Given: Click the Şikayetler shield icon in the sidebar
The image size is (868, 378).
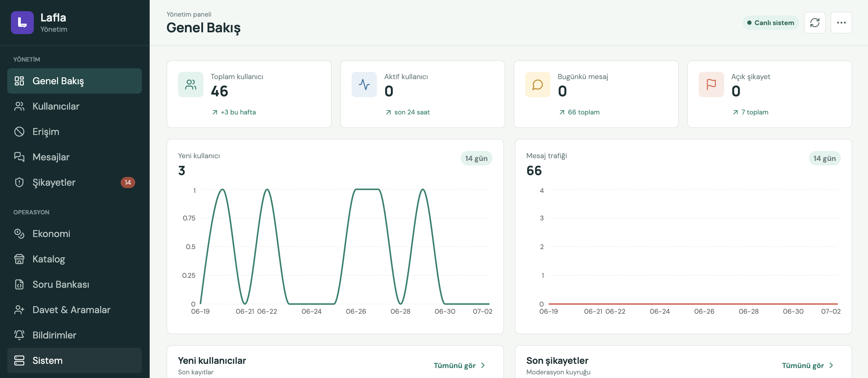Looking at the screenshot, I should coord(19,182).
